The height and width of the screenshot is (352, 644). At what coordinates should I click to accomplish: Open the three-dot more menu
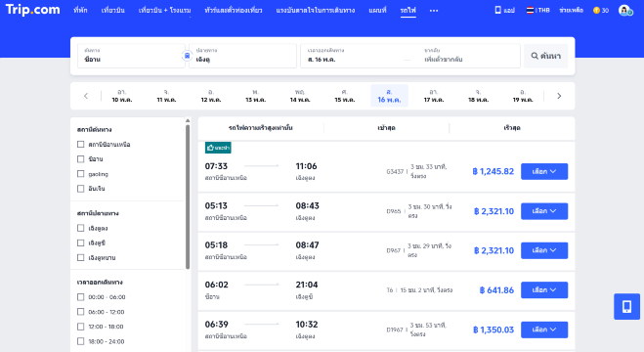click(x=434, y=11)
